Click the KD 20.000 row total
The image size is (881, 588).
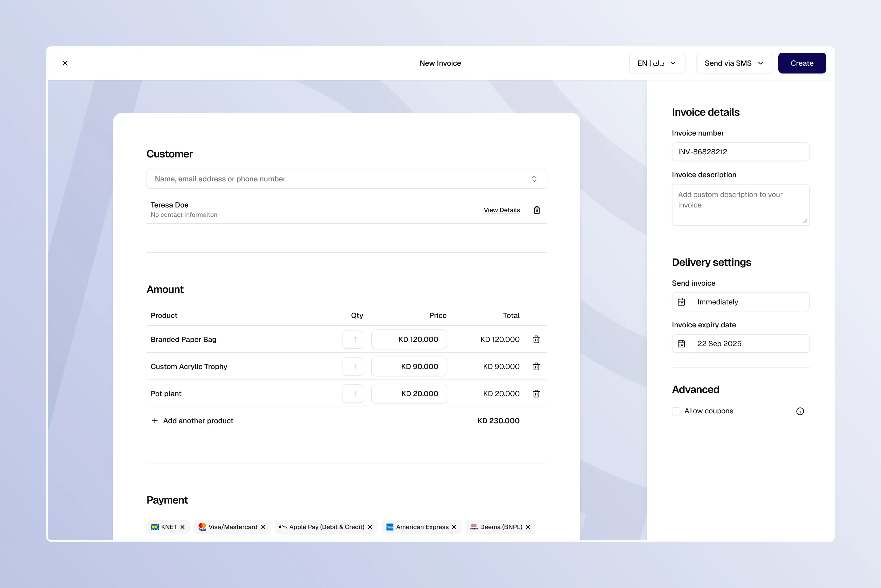click(x=501, y=393)
